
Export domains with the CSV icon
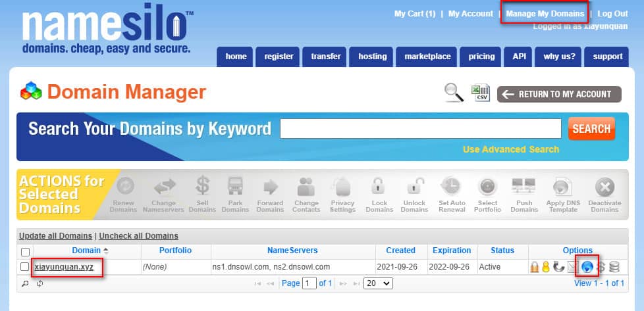(480, 93)
